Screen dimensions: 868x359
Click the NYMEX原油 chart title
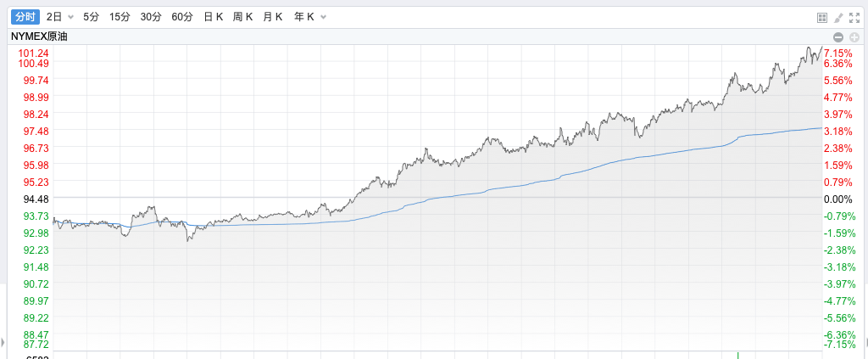[40, 37]
